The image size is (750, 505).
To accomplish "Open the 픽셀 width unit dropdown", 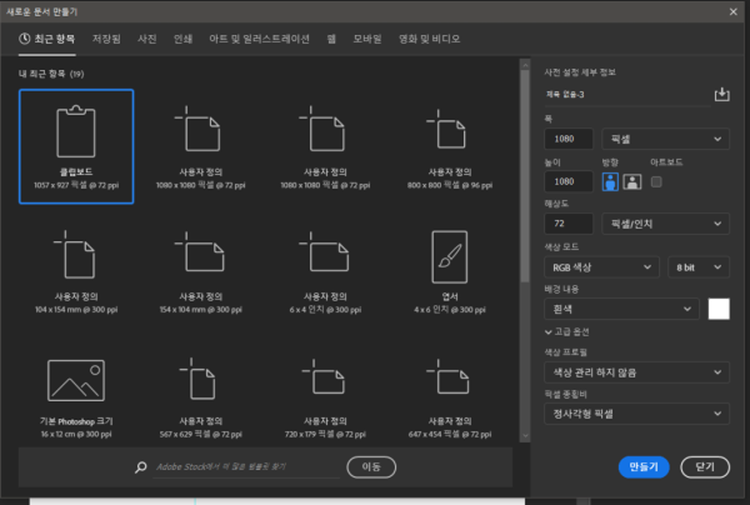I will tap(665, 139).
